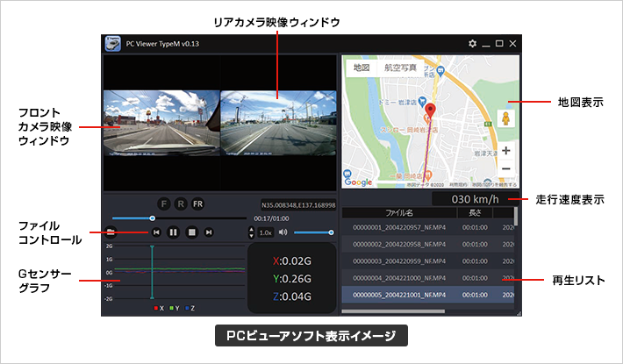
Task: Switch map to 航空写真 view
Action: 400,68
